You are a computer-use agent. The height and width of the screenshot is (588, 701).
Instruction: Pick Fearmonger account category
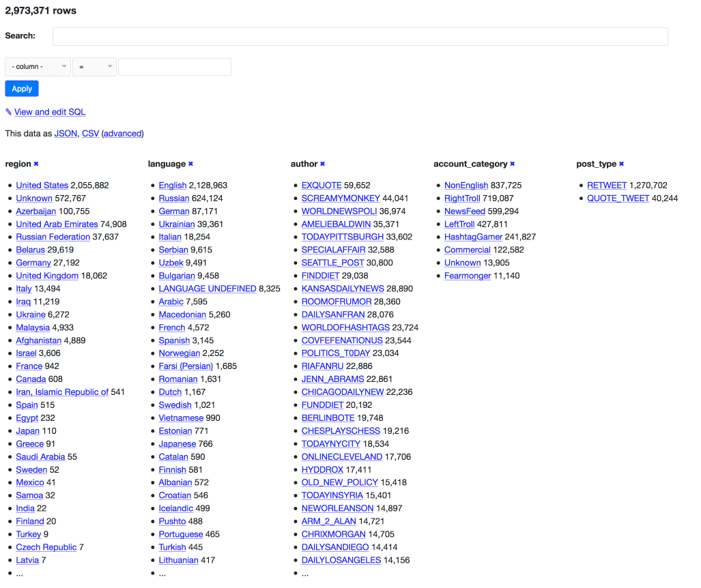[x=468, y=276]
